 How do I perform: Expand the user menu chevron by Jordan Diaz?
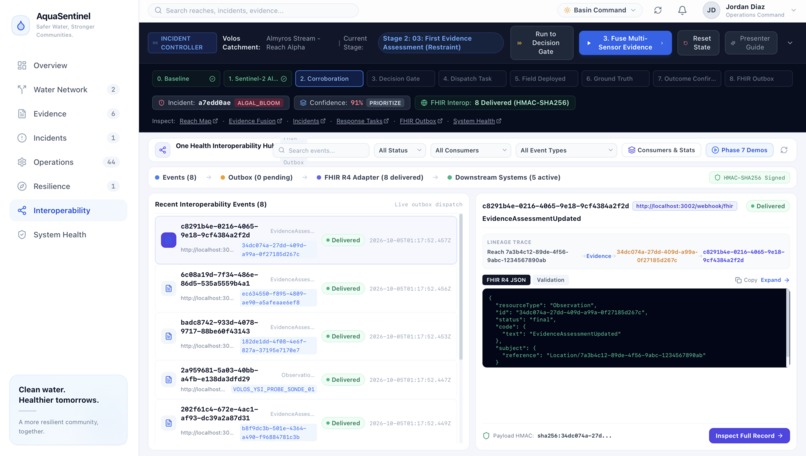click(x=793, y=10)
